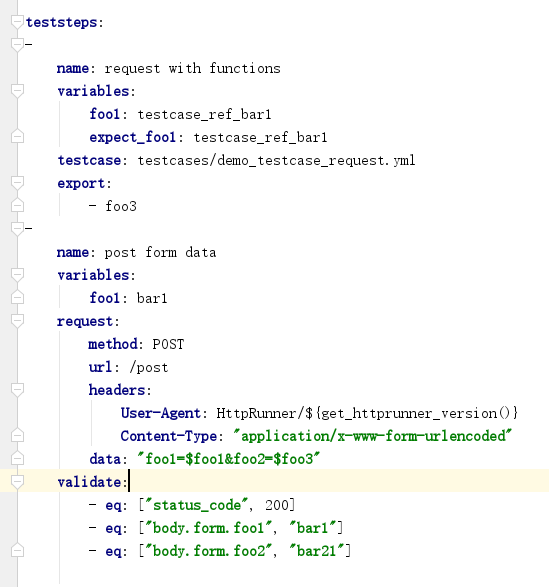549x587 pixels.
Task: Click path 'testcases/demo_testcase_request.yml'
Action: click(276, 161)
